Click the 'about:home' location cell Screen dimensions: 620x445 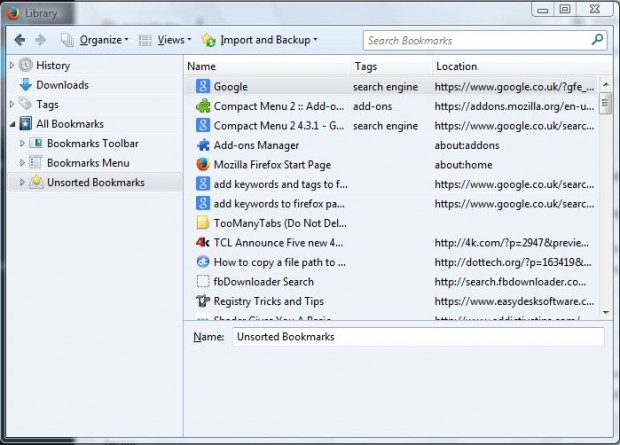tap(463, 164)
